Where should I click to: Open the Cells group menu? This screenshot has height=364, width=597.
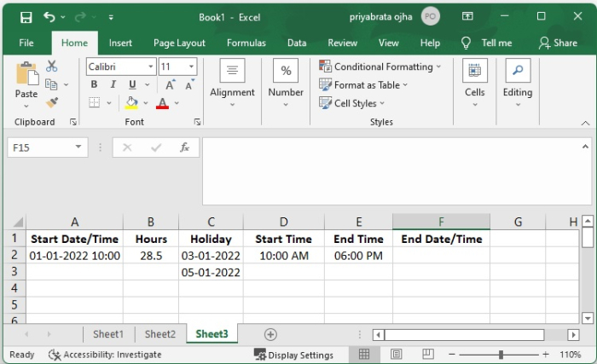pyautogui.click(x=475, y=84)
